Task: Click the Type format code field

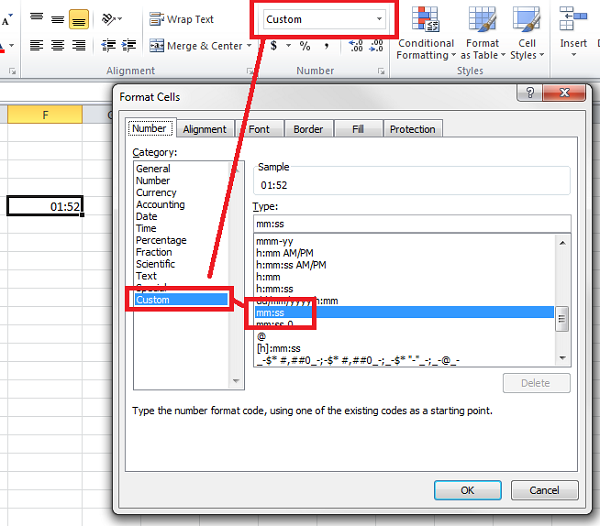Action: click(412, 224)
